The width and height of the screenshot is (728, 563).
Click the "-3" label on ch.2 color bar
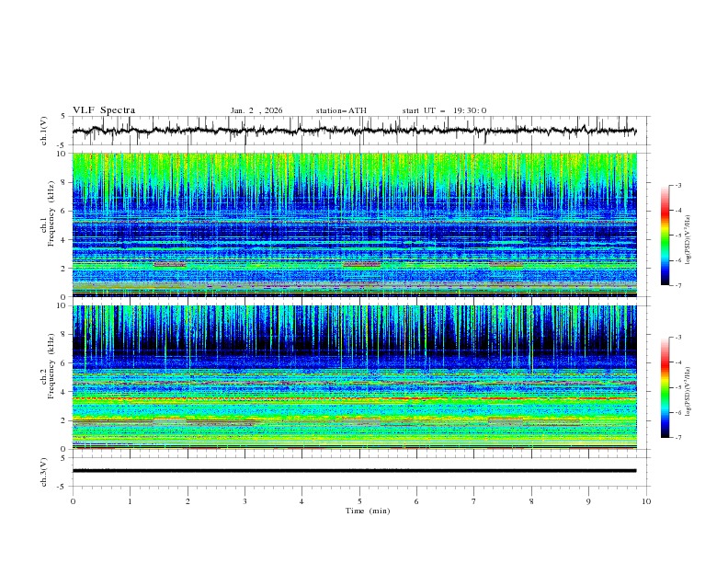677,338
